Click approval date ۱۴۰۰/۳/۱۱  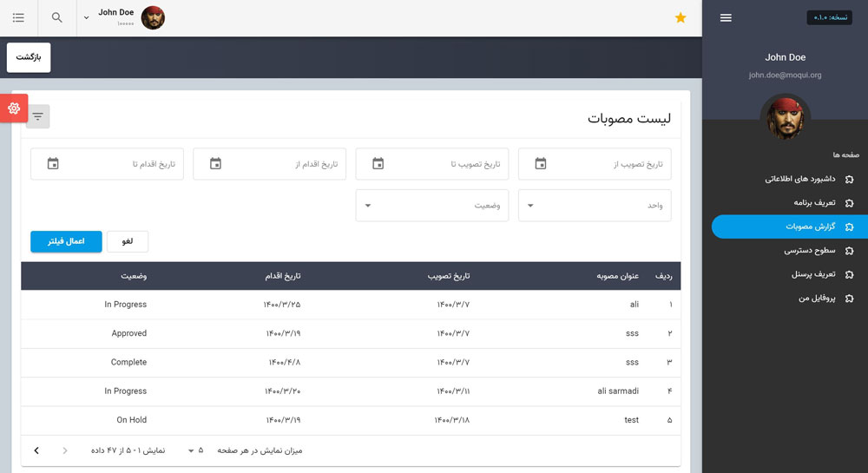point(453,391)
